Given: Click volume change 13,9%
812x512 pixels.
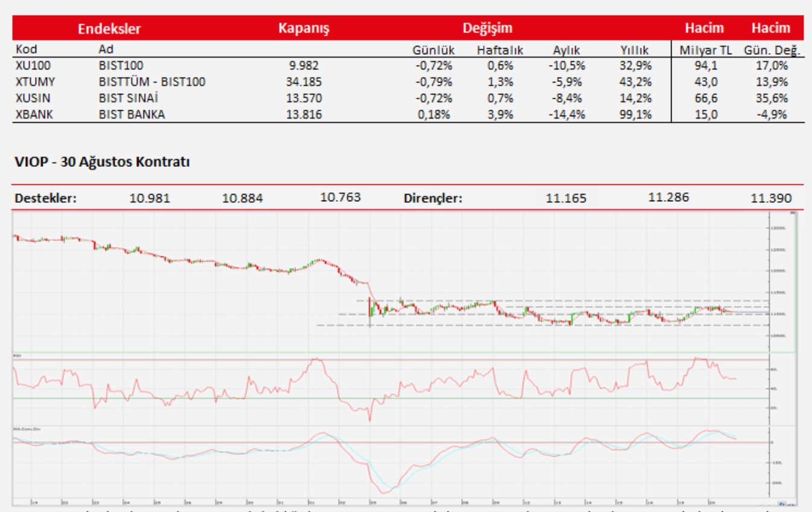Looking at the screenshot, I should [x=772, y=82].
